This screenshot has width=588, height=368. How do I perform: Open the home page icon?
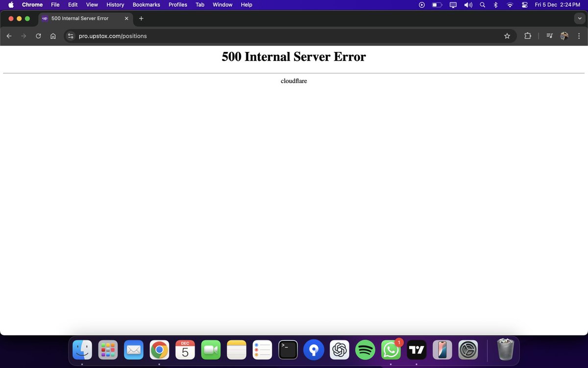coord(52,35)
